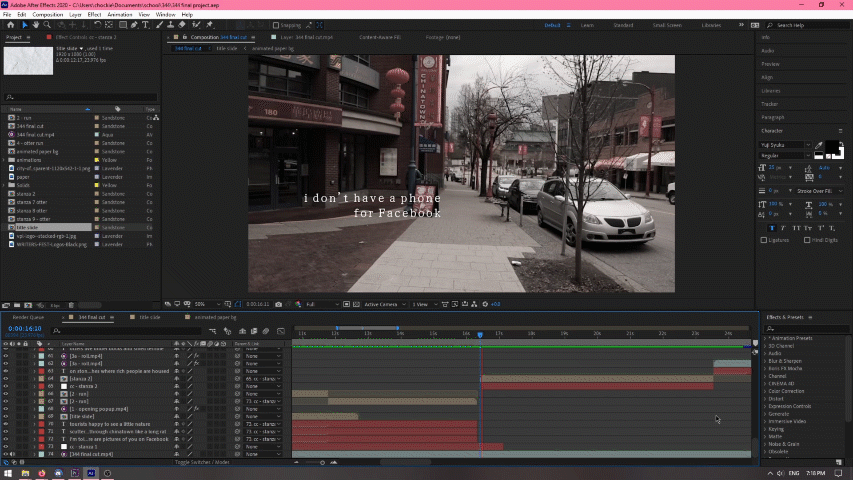853x480 pixels.
Task: Enable the Snapping checkbox
Action: pyautogui.click(x=277, y=25)
